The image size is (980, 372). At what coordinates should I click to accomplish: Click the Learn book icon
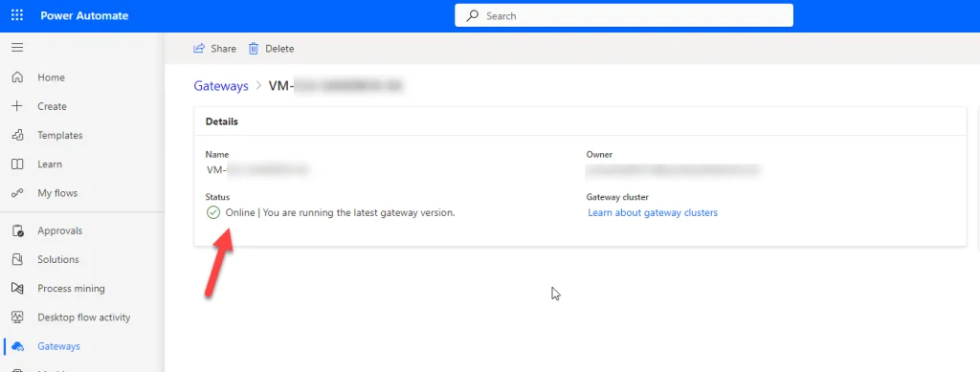point(17,164)
